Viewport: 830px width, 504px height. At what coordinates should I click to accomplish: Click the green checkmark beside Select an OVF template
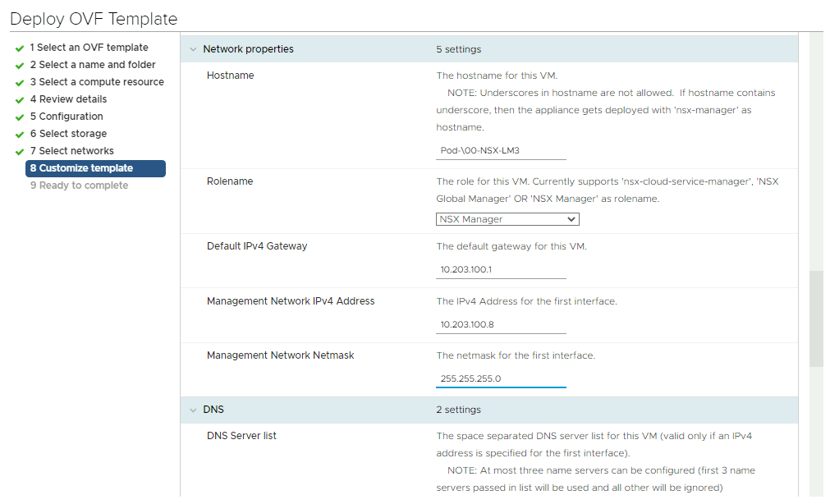20,48
